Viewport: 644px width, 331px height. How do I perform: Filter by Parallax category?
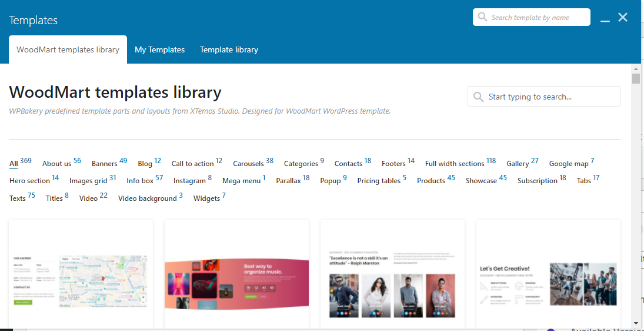click(293, 180)
